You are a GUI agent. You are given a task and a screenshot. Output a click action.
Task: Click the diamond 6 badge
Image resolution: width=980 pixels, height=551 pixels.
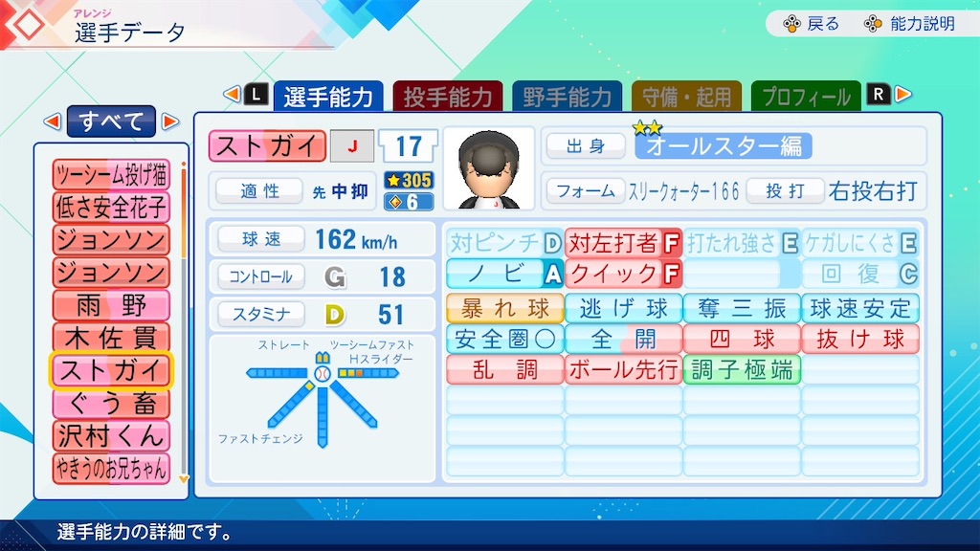pyautogui.click(x=409, y=202)
